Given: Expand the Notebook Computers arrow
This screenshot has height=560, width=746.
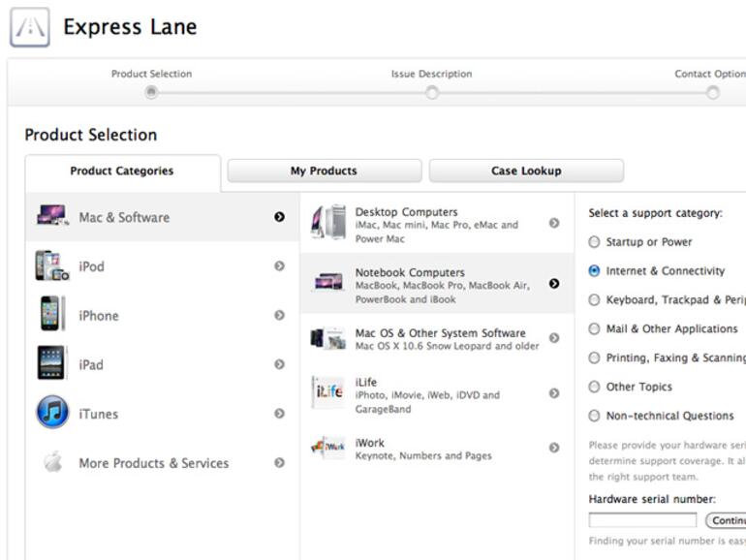Looking at the screenshot, I should [554, 284].
